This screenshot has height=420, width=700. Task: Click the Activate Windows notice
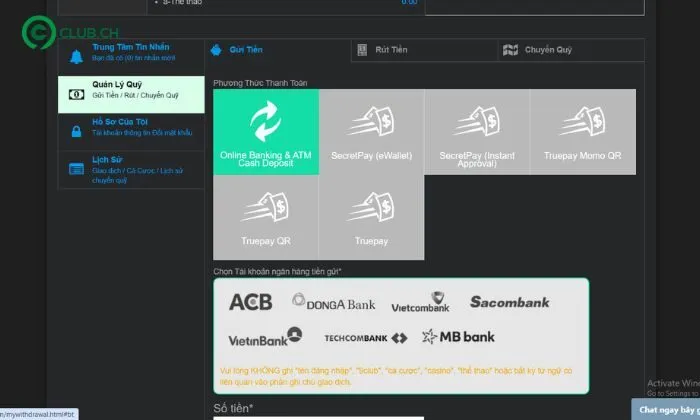point(673,387)
